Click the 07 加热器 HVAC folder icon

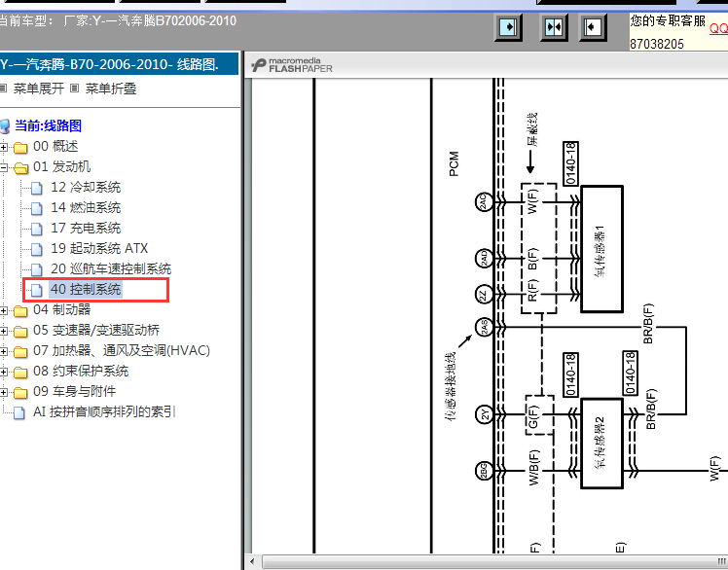click(20, 351)
